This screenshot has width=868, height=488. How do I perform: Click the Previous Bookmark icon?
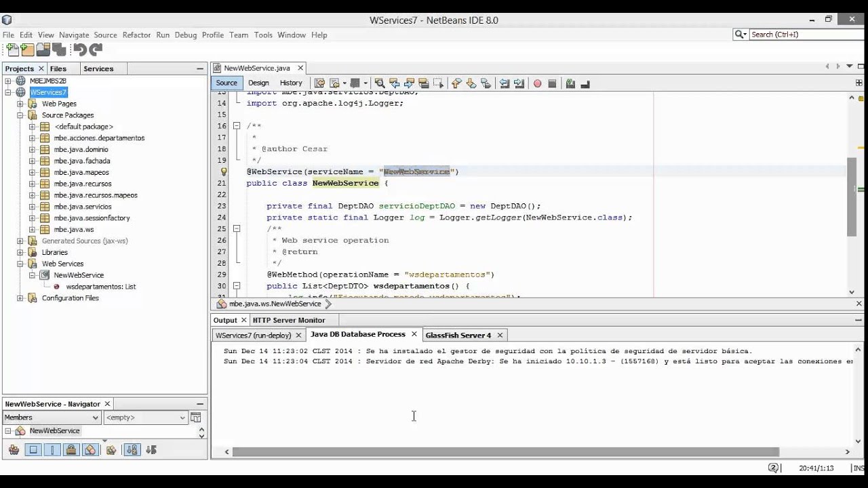point(456,83)
